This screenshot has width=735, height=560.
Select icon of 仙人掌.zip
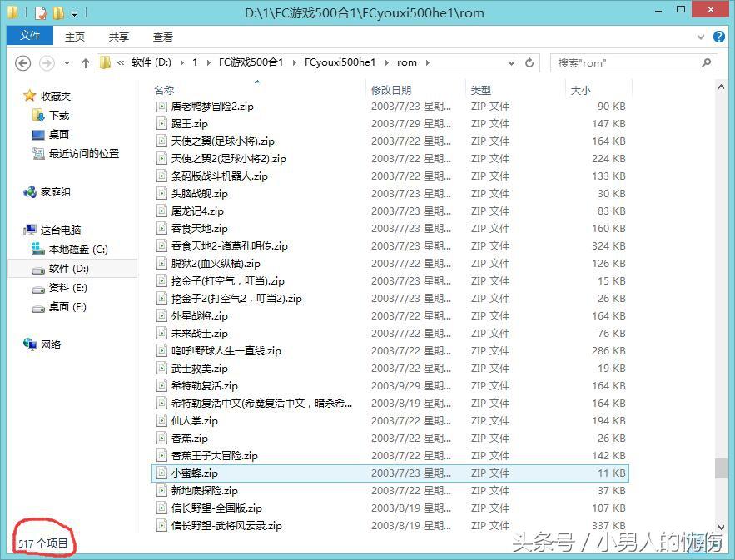click(161, 421)
